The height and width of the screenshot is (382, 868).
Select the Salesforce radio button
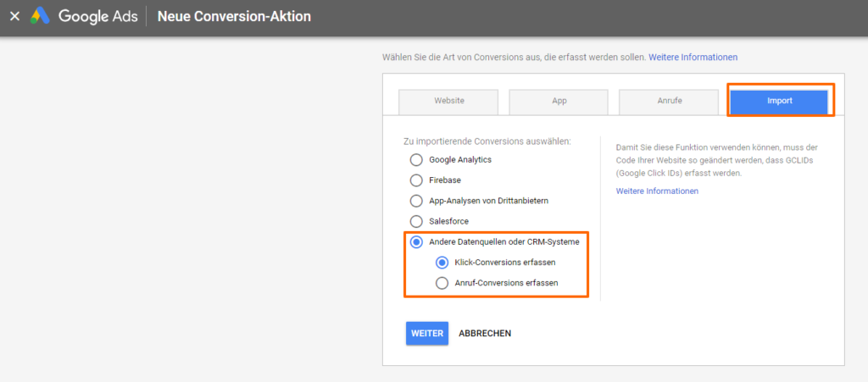415,221
